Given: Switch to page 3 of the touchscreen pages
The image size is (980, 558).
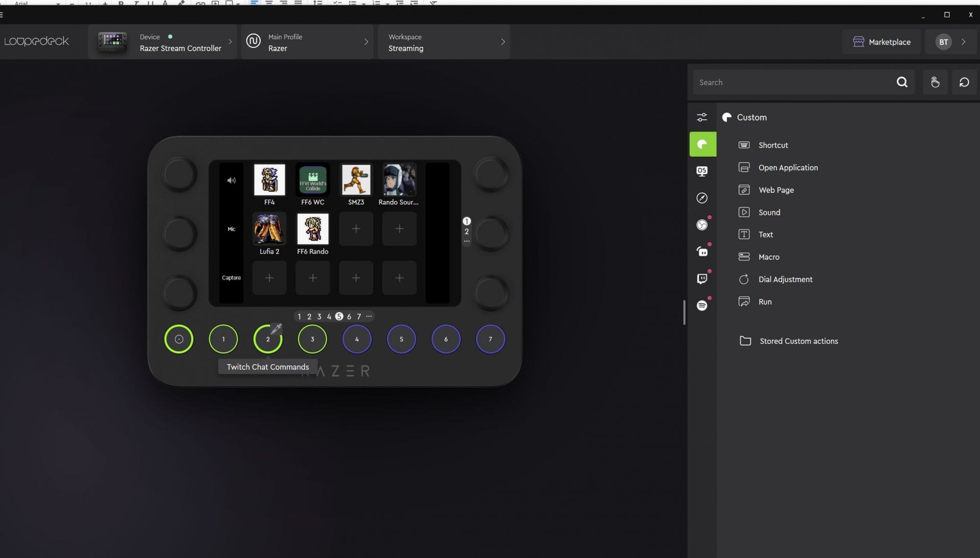Looking at the screenshot, I should coord(319,316).
